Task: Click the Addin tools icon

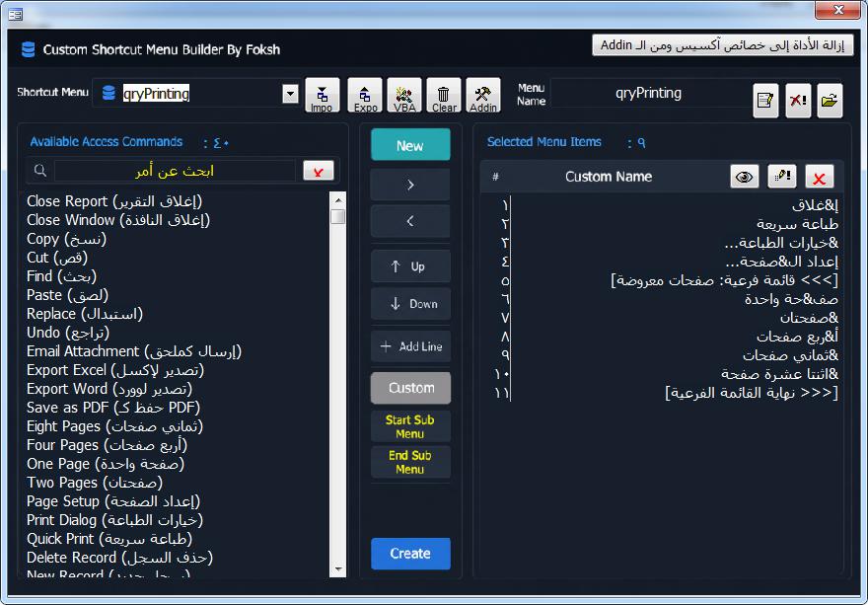Action: 483,96
